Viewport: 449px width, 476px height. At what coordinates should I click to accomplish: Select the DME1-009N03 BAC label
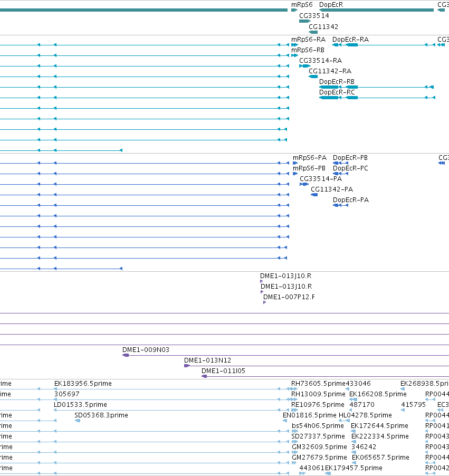tap(146, 350)
